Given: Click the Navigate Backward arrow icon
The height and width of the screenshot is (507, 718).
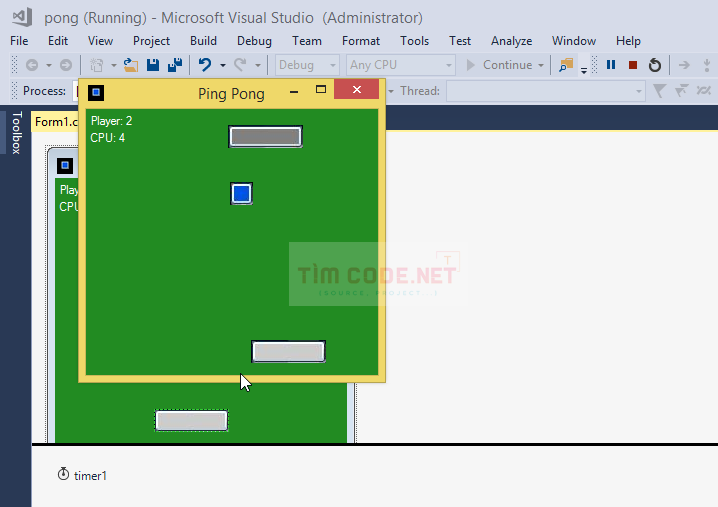Looking at the screenshot, I should click(32, 65).
